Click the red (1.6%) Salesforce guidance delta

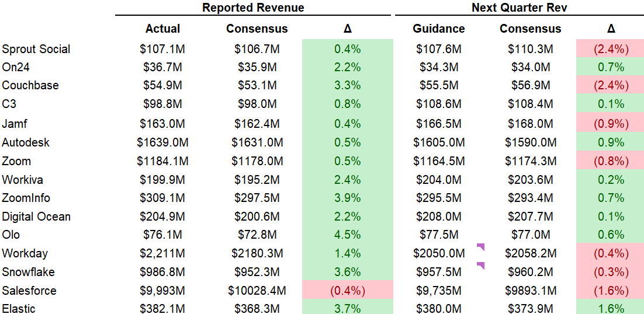click(x=610, y=291)
